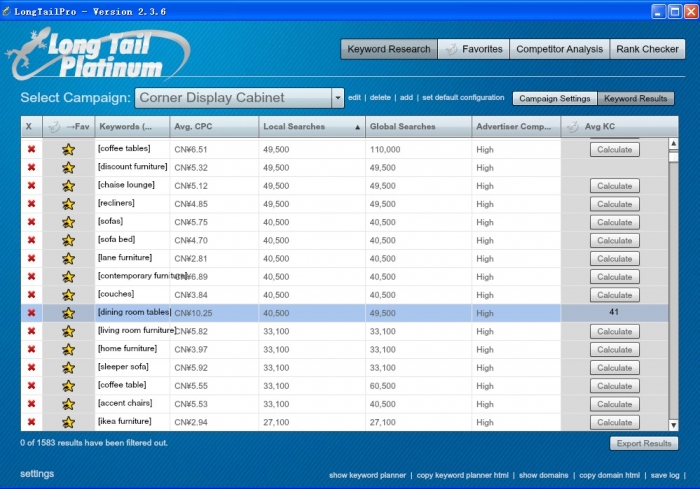This screenshot has width=700, height=489.
Task: Click the Export Results button
Action: [644, 443]
